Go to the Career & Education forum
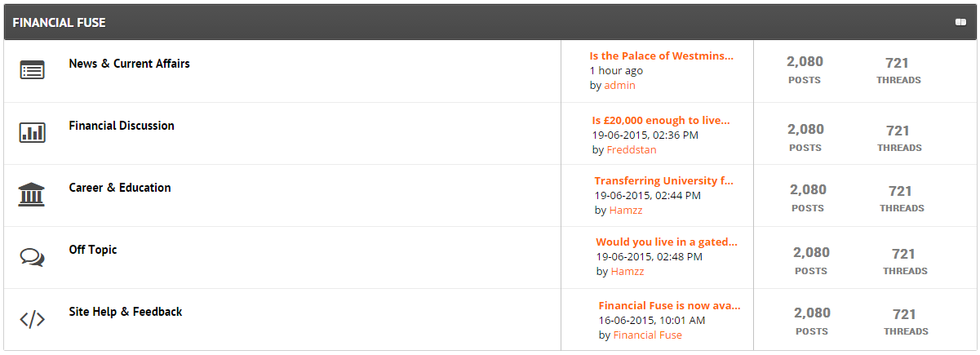 [120, 188]
